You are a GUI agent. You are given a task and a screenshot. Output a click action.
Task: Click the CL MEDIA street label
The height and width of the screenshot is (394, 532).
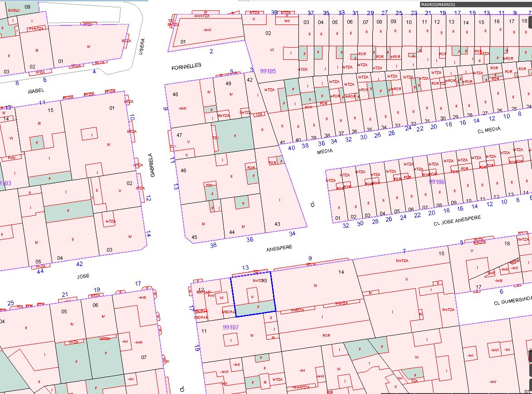(489, 130)
